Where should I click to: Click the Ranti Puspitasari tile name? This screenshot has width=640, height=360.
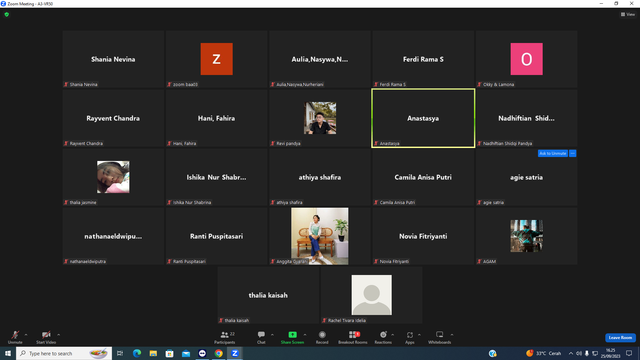click(x=216, y=236)
